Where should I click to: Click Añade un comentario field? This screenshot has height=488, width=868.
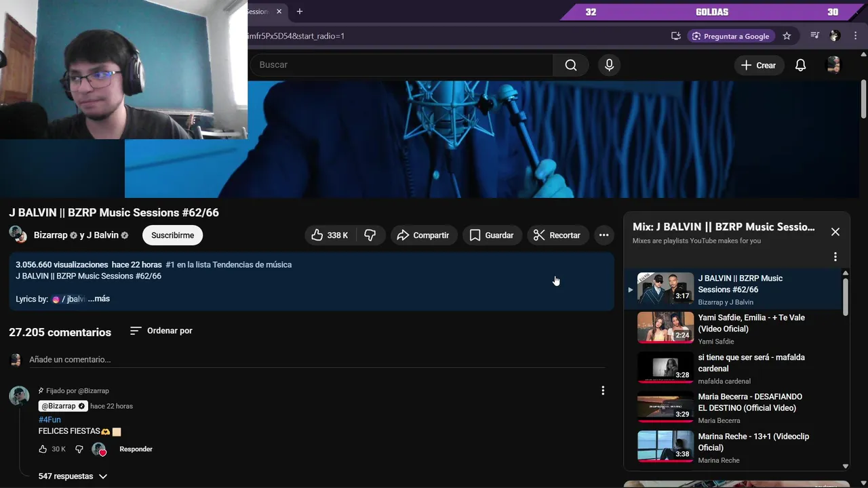317,360
